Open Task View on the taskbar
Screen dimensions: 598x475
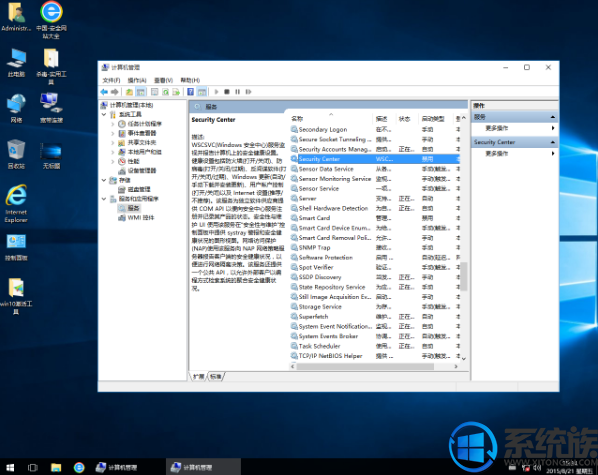(33, 467)
